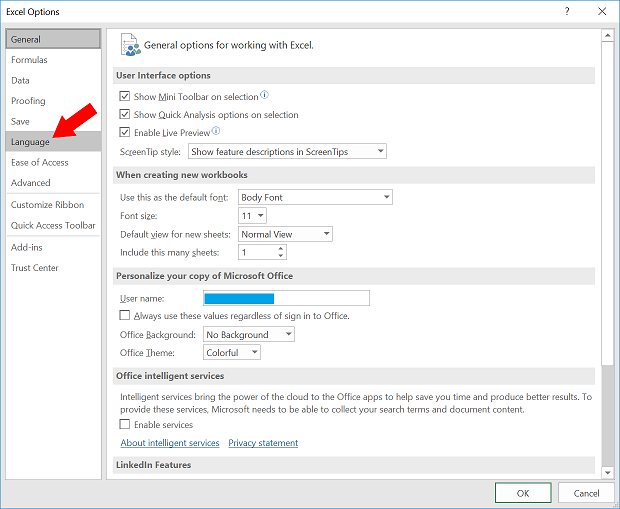This screenshot has height=509, width=620.
Task: Decrease sheet count with the down spinner arrow
Action: click(280, 255)
